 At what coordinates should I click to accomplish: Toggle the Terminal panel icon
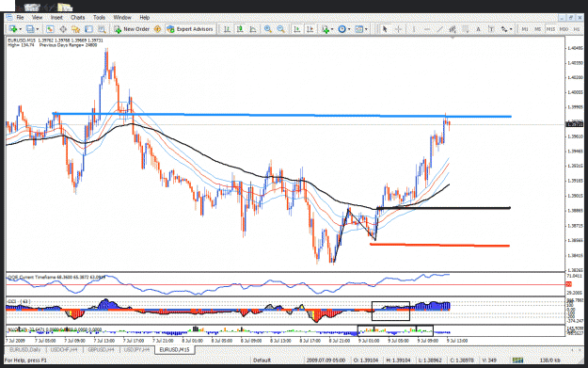(88, 29)
